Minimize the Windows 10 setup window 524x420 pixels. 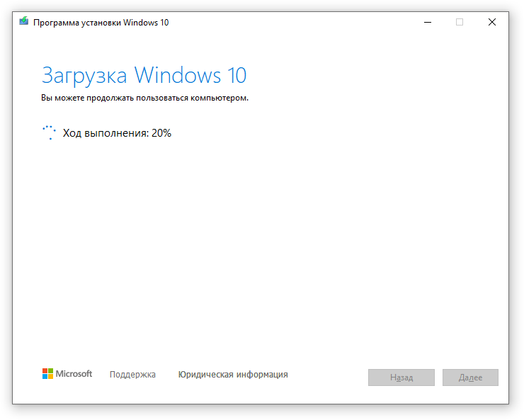[x=428, y=23]
